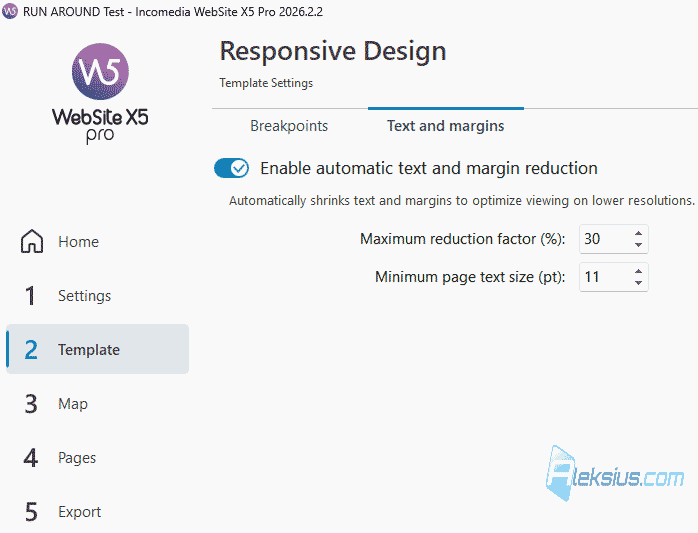Viewport: 698px width, 533px height.
Task: Click the step 3 number for Map
Action: click(31, 404)
